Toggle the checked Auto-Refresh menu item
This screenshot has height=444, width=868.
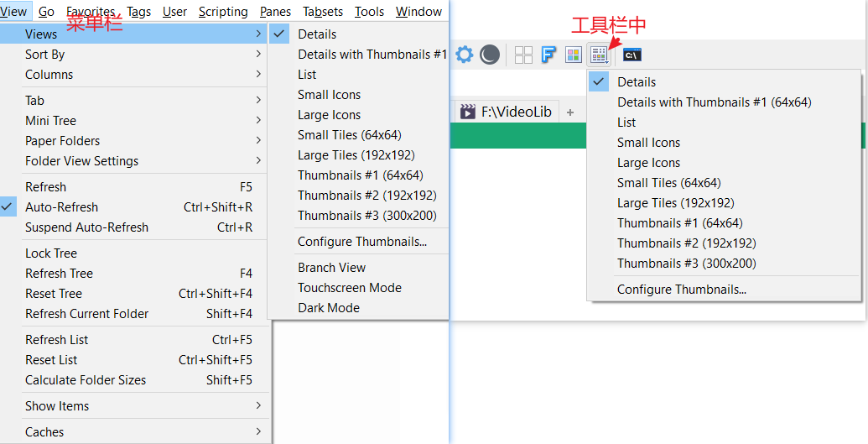133,207
